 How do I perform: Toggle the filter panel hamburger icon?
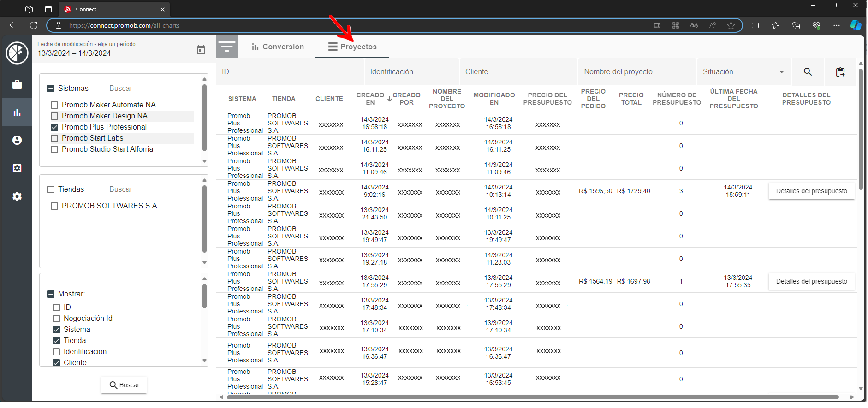pos(227,47)
